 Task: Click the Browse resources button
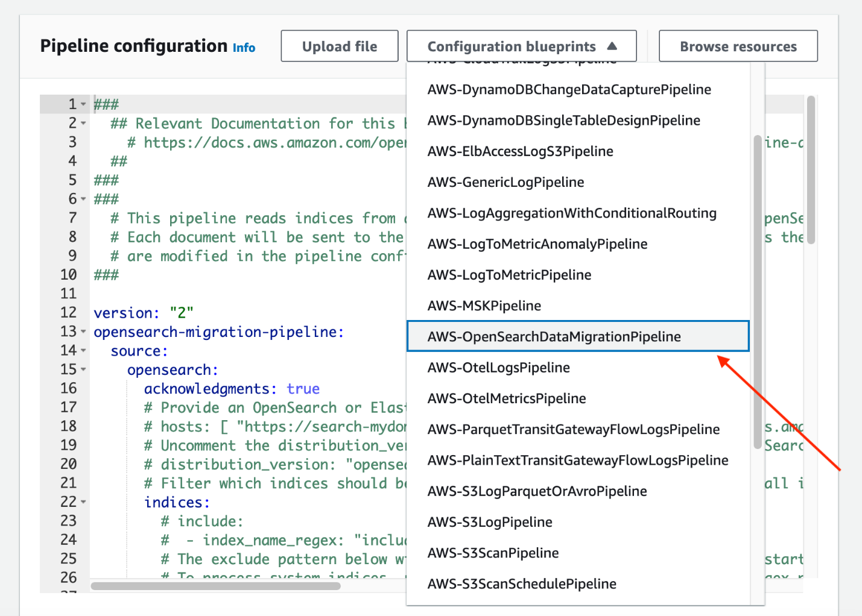pyautogui.click(x=738, y=46)
